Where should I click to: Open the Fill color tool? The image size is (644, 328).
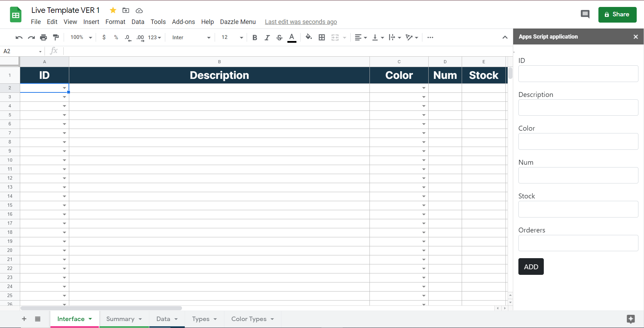[308, 37]
